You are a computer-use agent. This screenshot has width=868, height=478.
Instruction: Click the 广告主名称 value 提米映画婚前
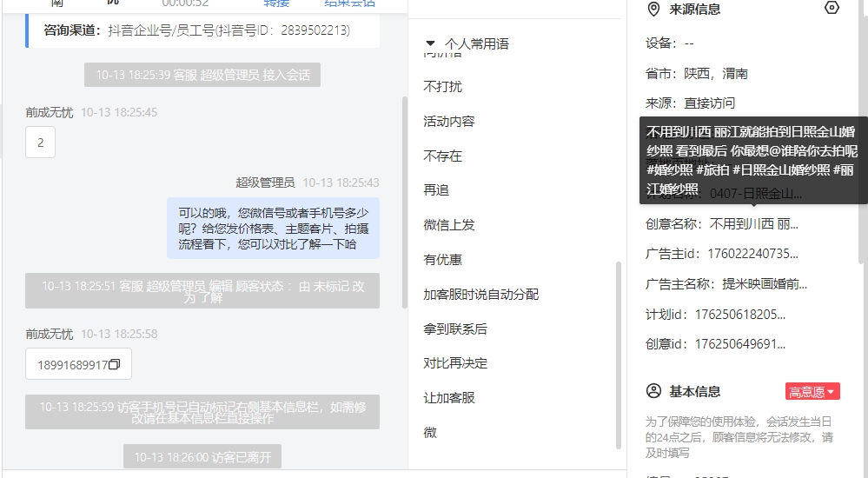click(765, 284)
